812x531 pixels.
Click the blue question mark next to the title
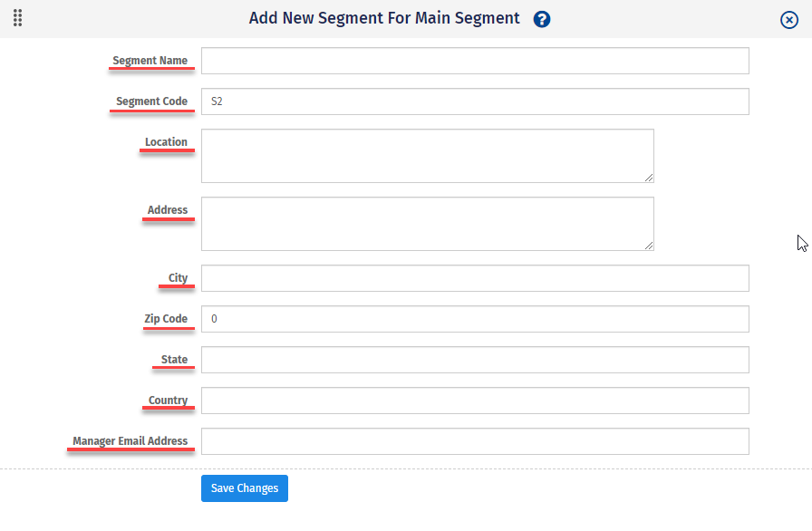(541, 18)
